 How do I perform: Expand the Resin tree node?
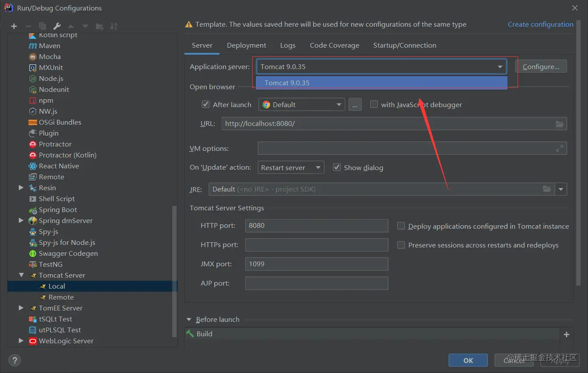(x=21, y=188)
